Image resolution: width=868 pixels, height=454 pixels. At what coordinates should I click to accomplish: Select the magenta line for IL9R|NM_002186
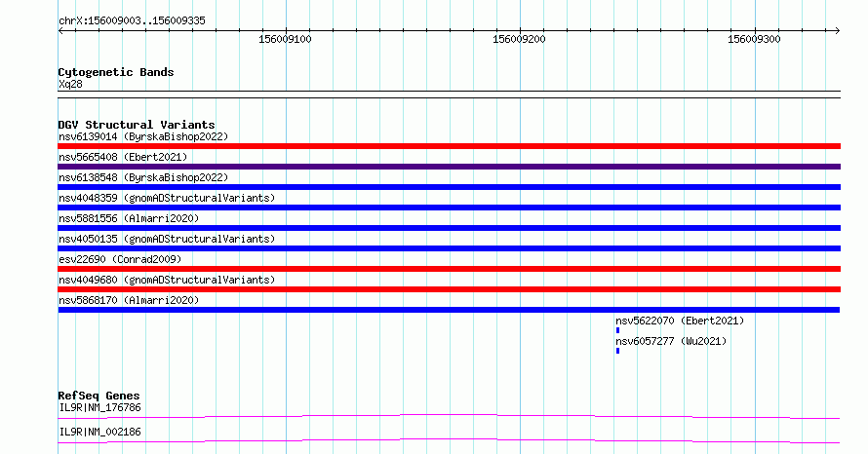tap(449, 440)
